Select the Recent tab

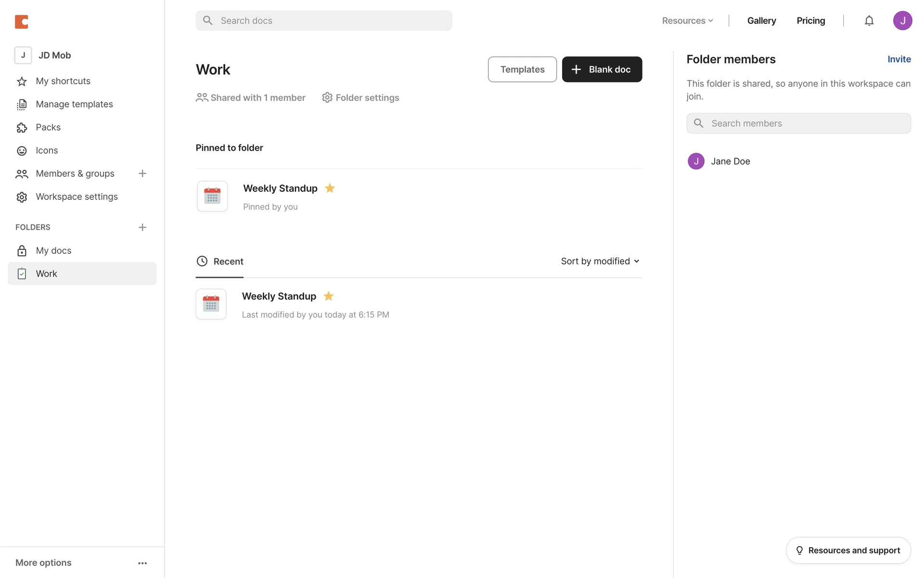click(x=220, y=262)
